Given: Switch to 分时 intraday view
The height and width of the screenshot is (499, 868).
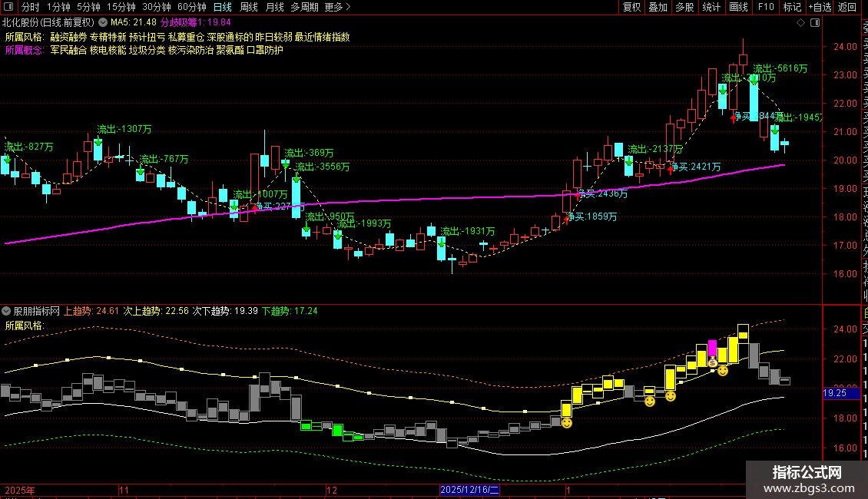Looking at the screenshot, I should [x=31, y=7].
